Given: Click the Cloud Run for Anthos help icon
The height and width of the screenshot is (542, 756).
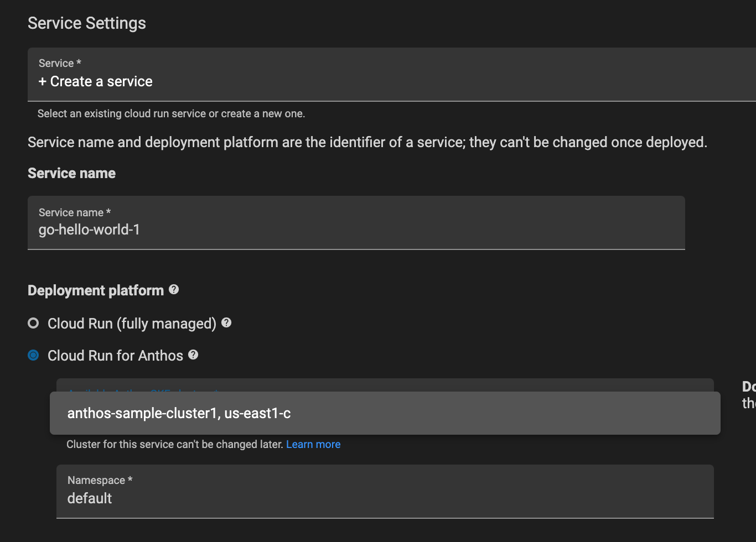Looking at the screenshot, I should (x=193, y=355).
